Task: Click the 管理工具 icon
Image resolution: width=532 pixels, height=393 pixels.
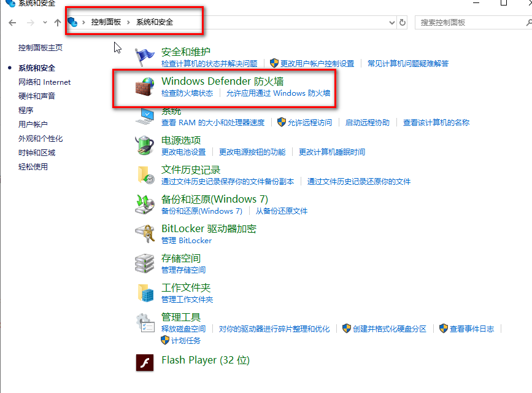Action: [145, 322]
